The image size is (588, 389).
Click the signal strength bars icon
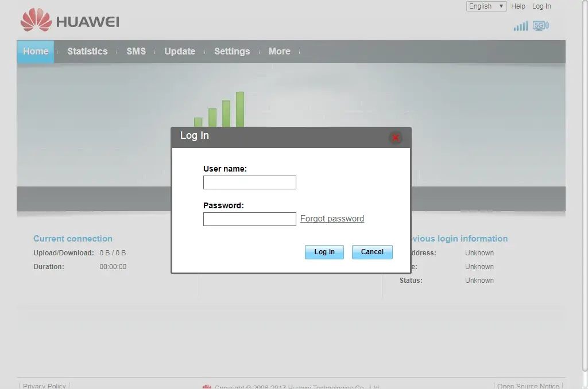(x=520, y=26)
